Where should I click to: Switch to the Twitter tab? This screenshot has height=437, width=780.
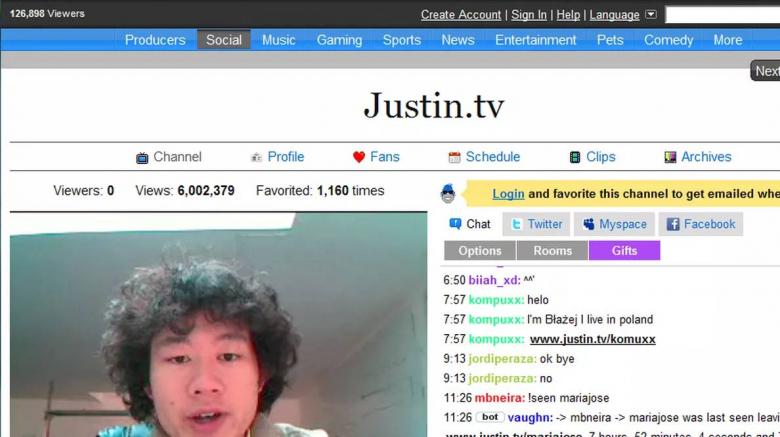tap(537, 224)
